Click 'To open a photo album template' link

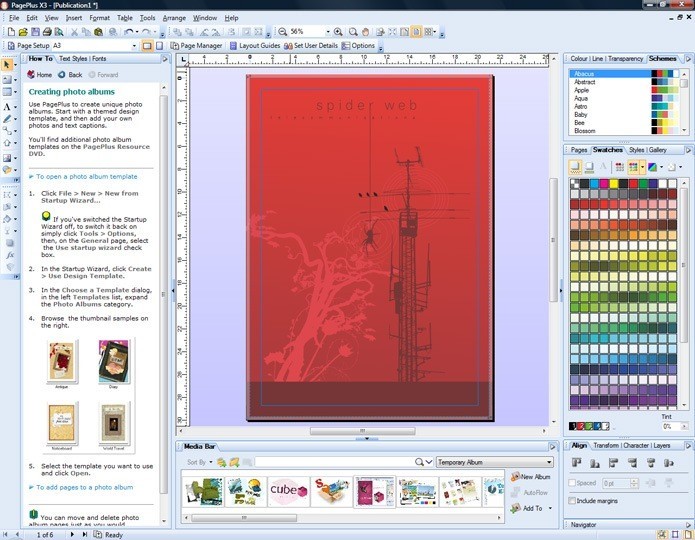click(87, 176)
